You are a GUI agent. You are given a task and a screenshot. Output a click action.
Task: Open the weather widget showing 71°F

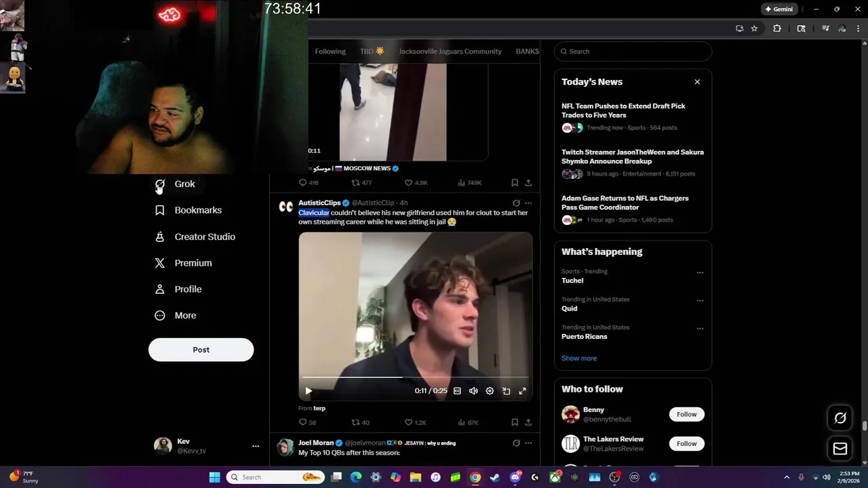point(24,477)
